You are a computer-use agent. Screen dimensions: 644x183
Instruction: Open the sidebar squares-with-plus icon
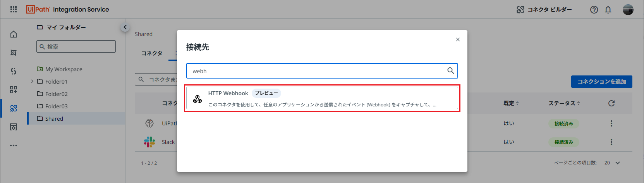14,90
